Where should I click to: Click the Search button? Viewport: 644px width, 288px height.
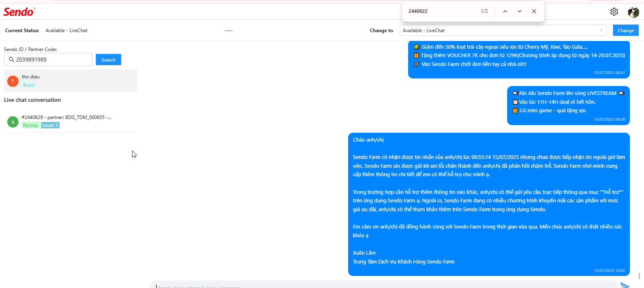108,60
